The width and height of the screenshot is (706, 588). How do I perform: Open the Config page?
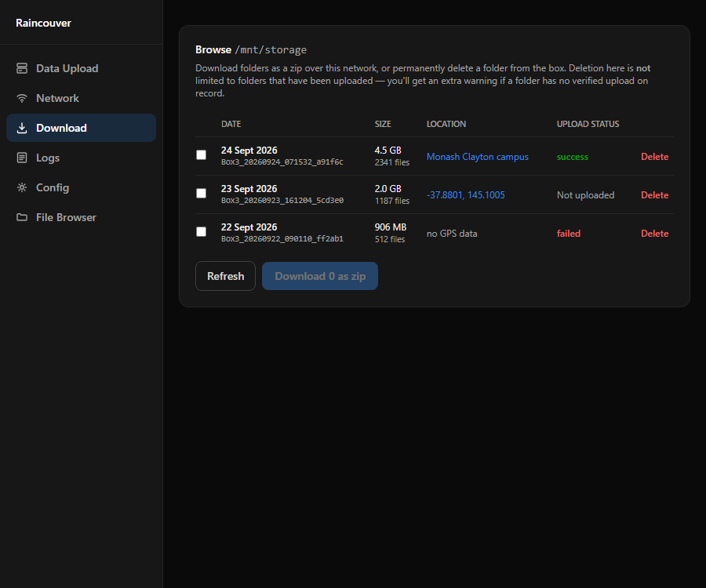[81, 187]
